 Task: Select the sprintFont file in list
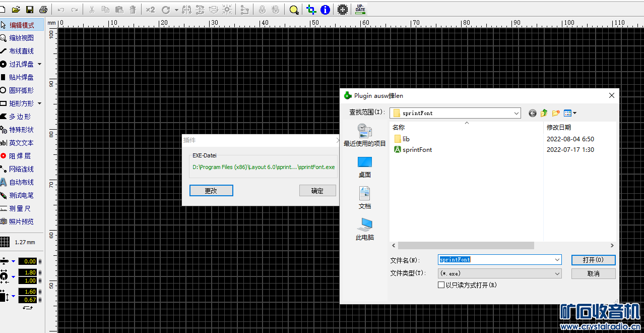pos(417,150)
